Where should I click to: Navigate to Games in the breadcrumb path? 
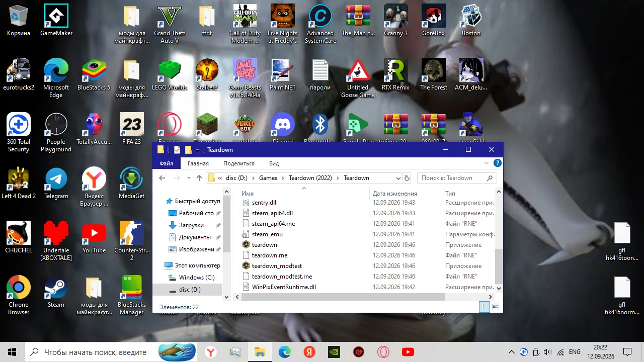click(x=268, y=178)
